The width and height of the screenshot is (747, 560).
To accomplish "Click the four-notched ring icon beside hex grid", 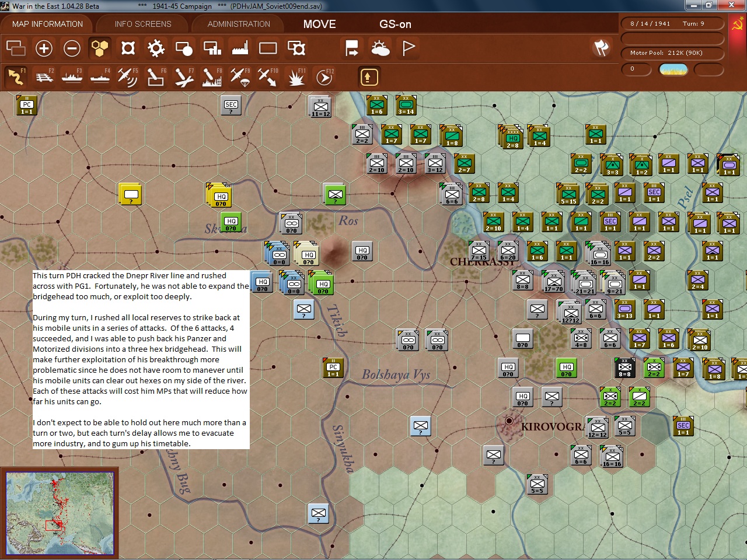I will [128, 48].
